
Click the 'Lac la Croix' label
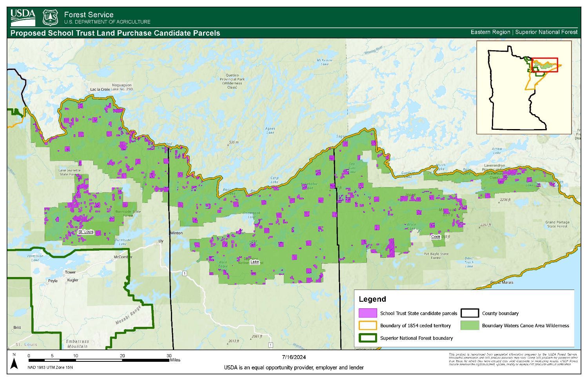100,89
